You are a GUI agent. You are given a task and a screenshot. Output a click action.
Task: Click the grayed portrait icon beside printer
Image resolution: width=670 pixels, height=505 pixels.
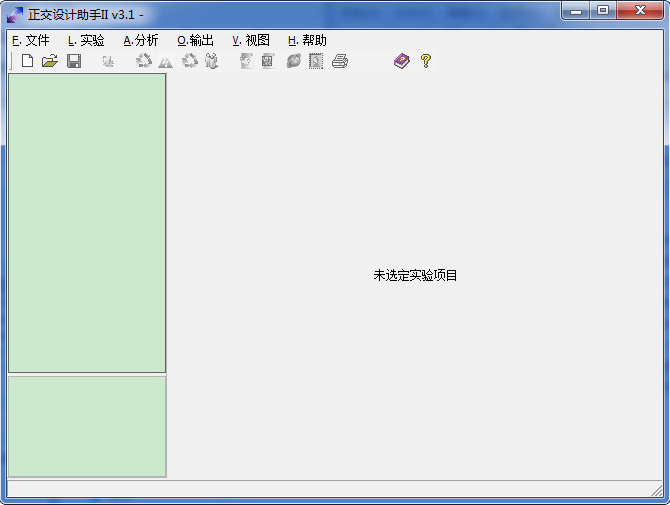(x=316, y=61)
